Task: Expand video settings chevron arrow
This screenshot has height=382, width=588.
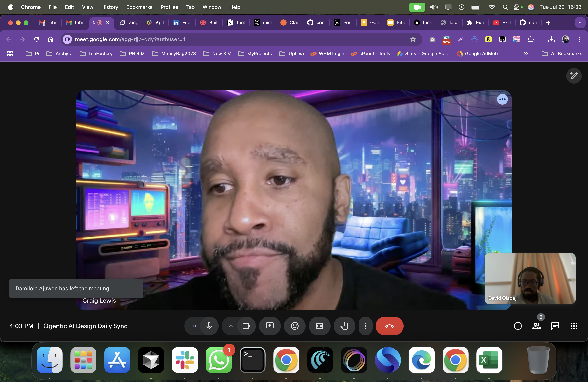Action: [230, 326]
